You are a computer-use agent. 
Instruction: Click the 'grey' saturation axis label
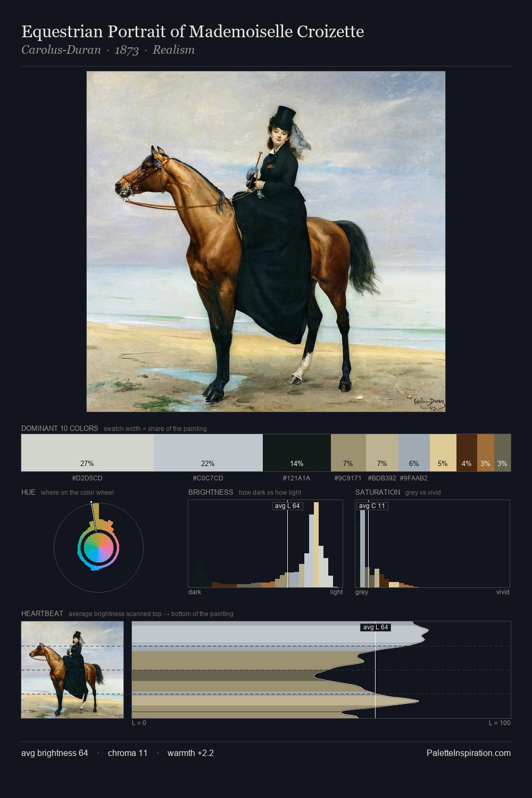coord(362,592)
